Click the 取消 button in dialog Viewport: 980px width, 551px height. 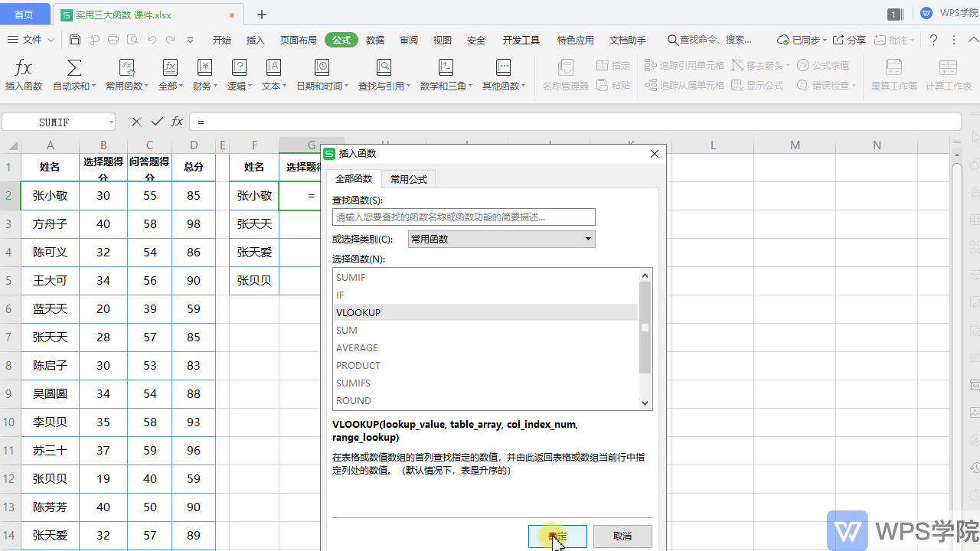tap(622, 536)
